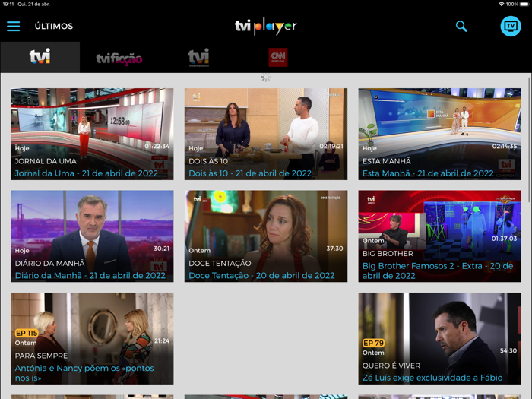Viewport: 532px width, 399px height.
Task: Select the TVI channel tab
Action: [x=40, y=57]
